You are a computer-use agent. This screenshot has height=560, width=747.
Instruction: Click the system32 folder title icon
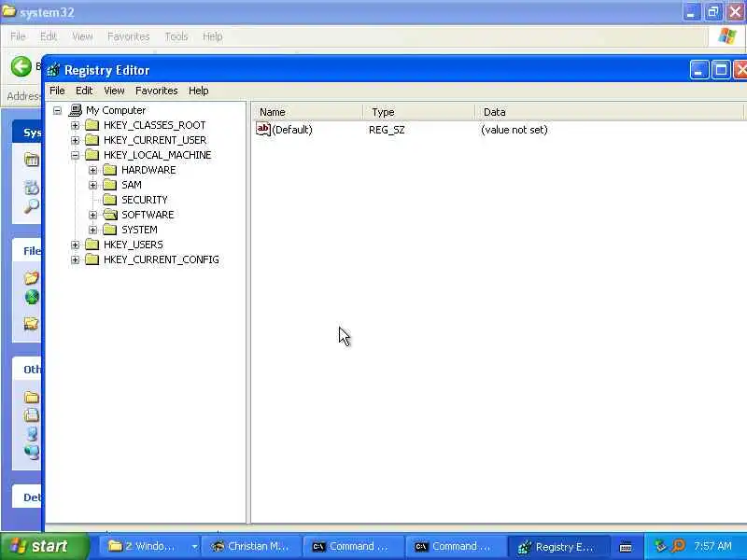tap(8, 11)
